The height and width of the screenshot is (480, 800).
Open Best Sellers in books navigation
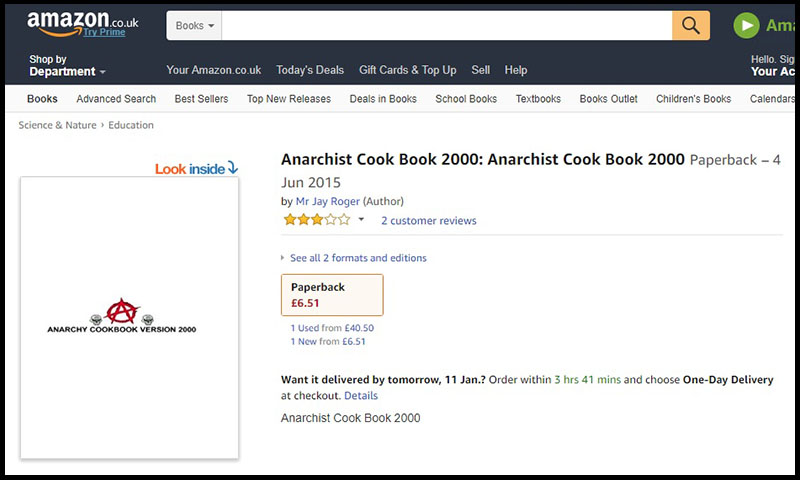click(201, 99)
